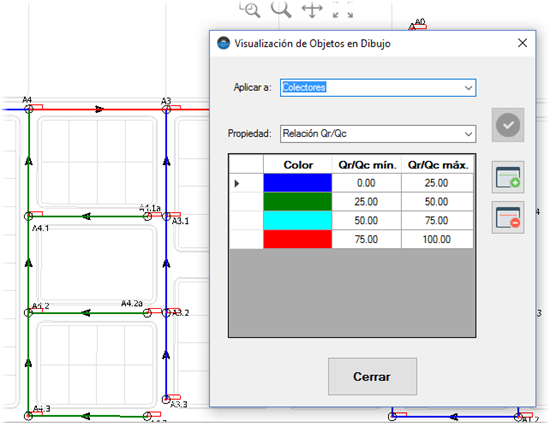Select manhole node A3.3 in drawing
The height and width of the screenshot is (427, 550).
[166, 399]
